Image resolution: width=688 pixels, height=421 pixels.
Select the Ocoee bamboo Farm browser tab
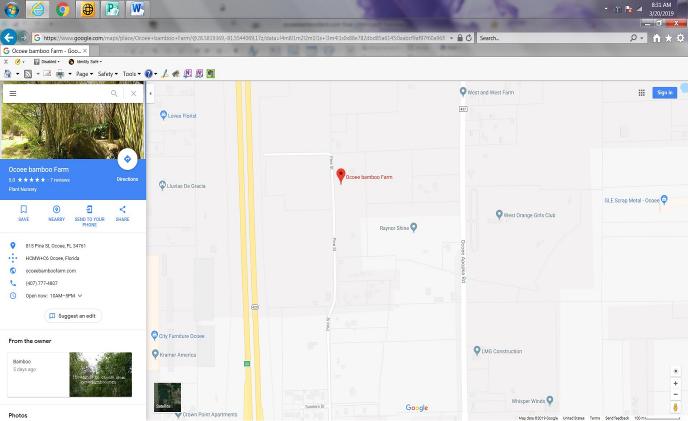pos(43,50)
